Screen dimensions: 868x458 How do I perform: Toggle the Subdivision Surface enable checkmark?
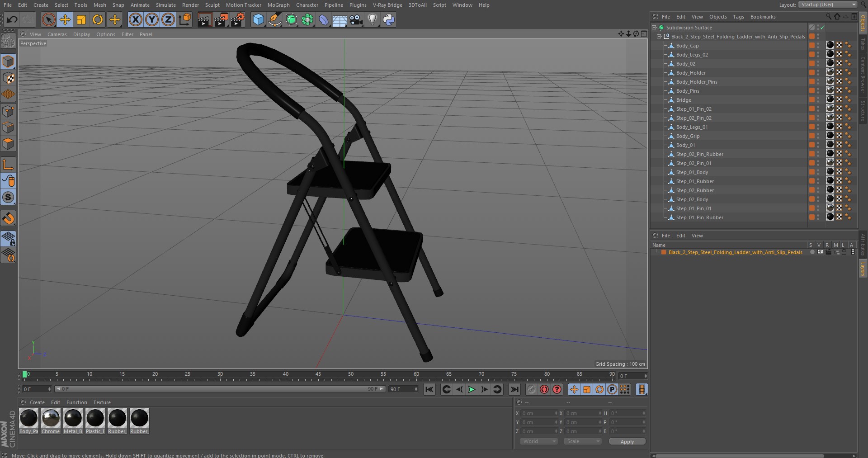(822, 28)
